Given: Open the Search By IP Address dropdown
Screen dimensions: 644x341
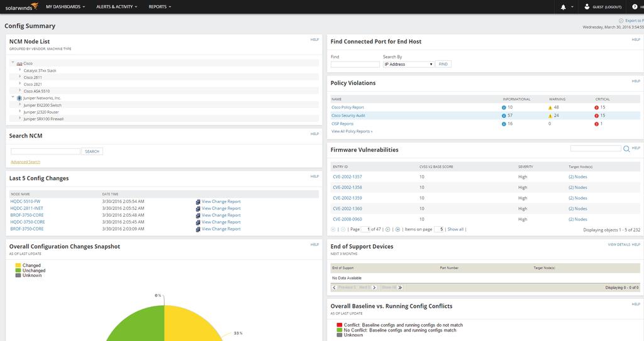Looking at the screenshot, I should [408, 65].
